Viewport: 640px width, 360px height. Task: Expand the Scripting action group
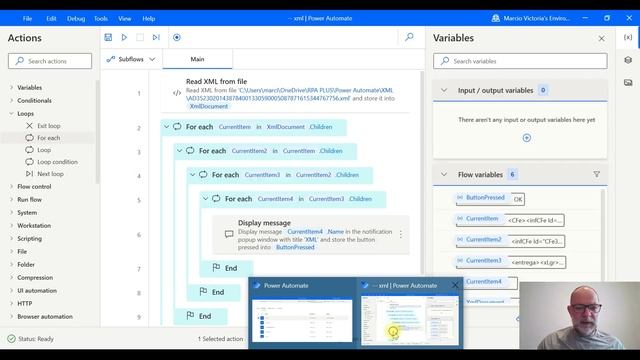point(11,238)
